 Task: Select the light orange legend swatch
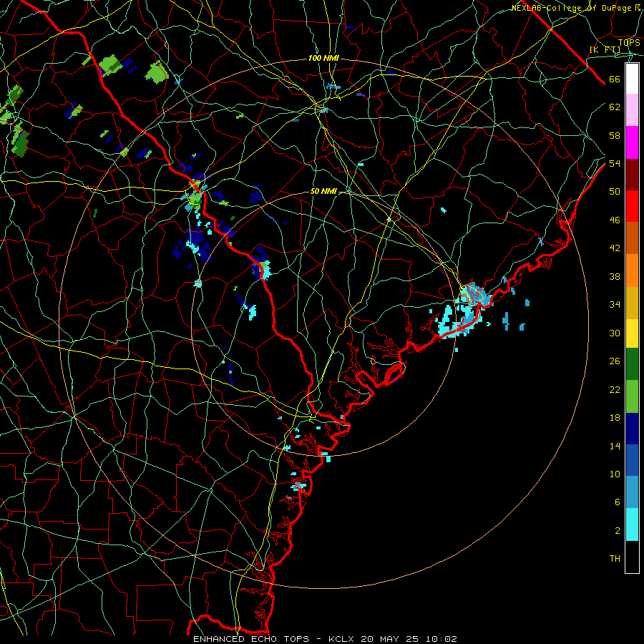632,270
